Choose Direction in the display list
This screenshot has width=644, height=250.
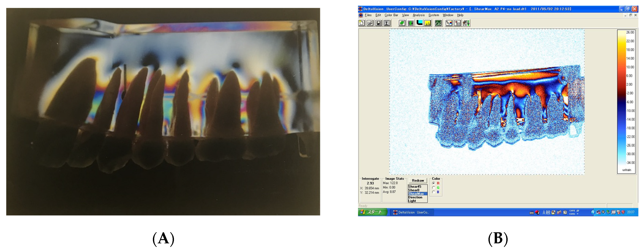tap(416, 197)
